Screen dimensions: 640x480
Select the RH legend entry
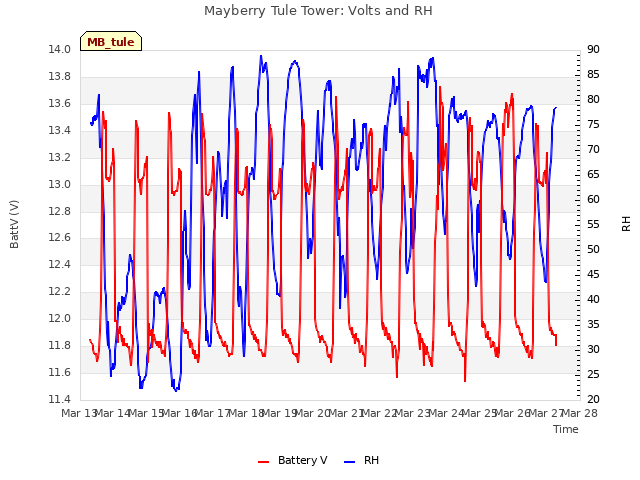362,460
